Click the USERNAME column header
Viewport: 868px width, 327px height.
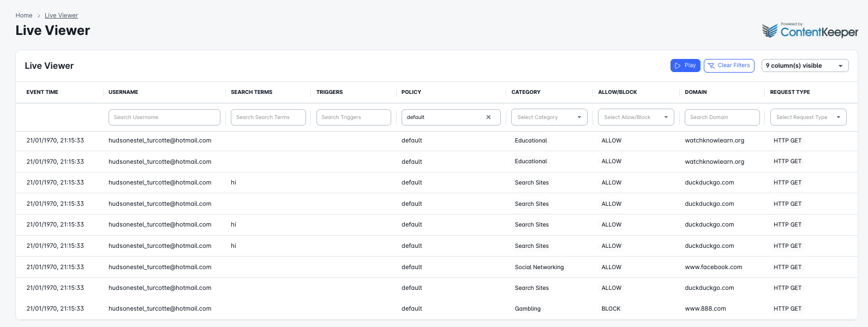(x=123, y=92)
